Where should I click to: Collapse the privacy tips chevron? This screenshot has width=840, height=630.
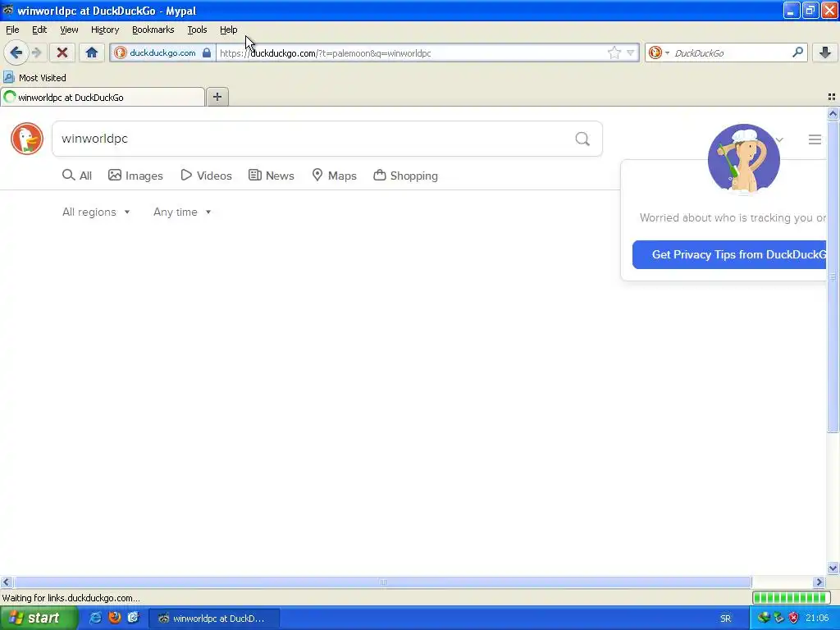(x=779, y=139)
